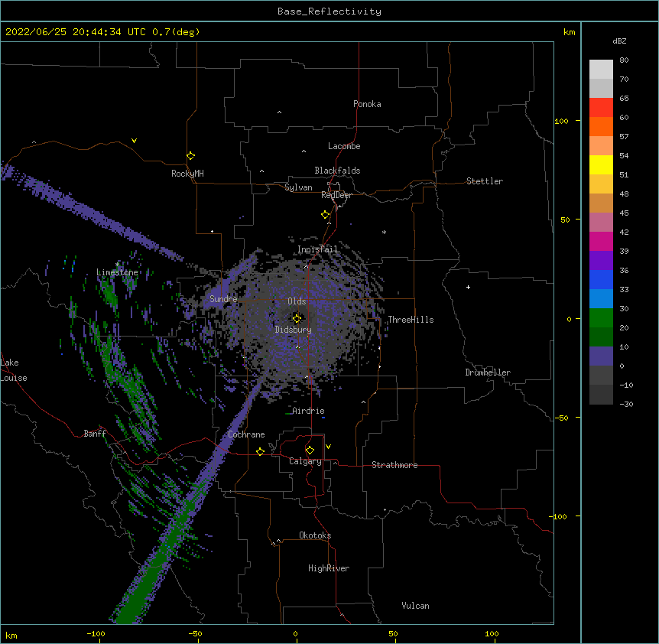
Task: Click the Okotoks town label
Action: click(315, 535)
